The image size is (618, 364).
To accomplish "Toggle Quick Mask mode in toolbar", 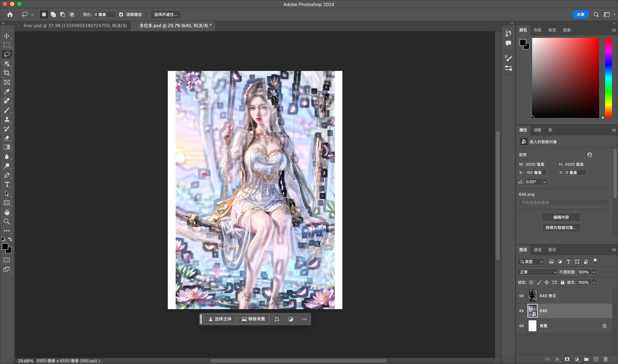I will (7, 260).
